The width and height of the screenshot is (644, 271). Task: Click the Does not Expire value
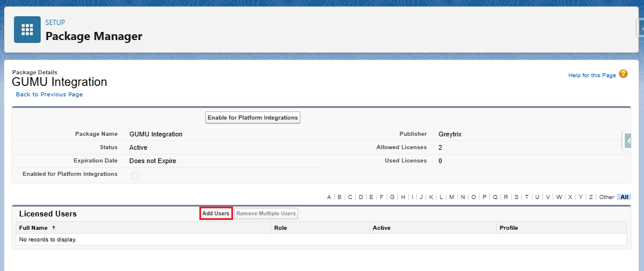[x=153, y=161]
